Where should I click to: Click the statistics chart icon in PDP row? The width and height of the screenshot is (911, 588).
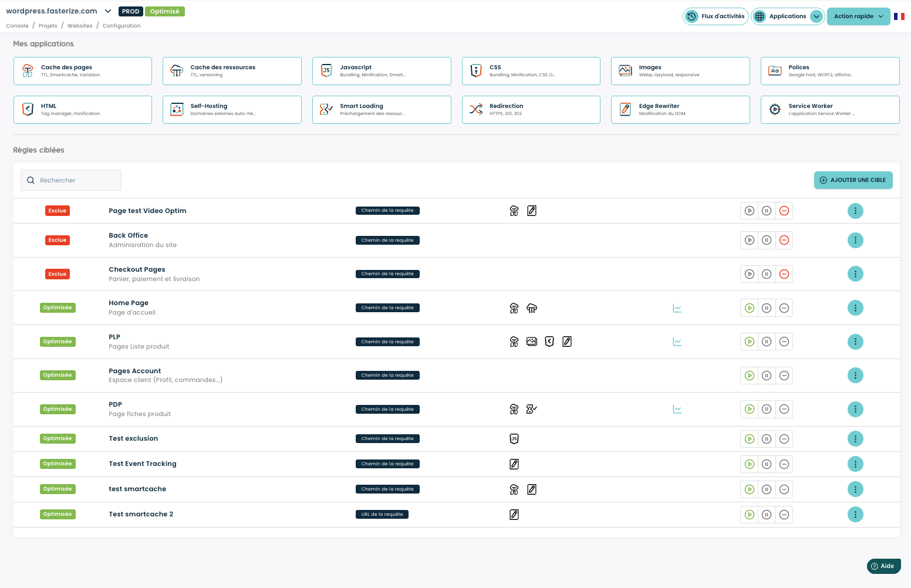pyautogui.click(x=677, y=410)
